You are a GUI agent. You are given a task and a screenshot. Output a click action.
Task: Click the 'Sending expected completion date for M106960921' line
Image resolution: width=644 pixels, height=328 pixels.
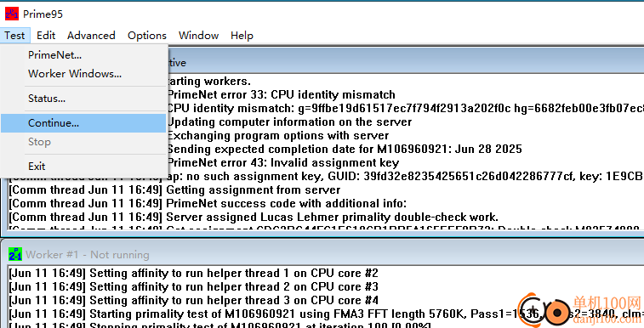coord(345,150)
